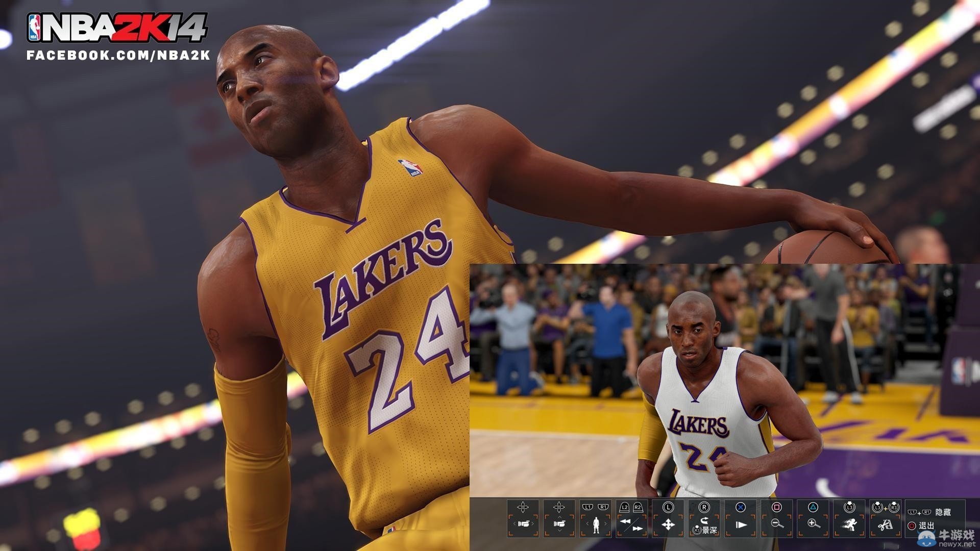Click the FACEBOOK.COM/NBA2K link text

point(118,55)
